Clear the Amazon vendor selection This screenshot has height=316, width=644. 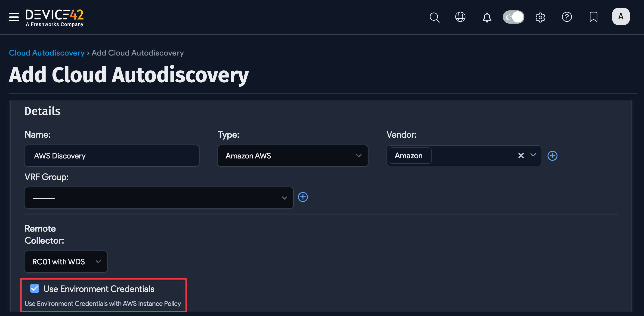[x=521, y=155]
